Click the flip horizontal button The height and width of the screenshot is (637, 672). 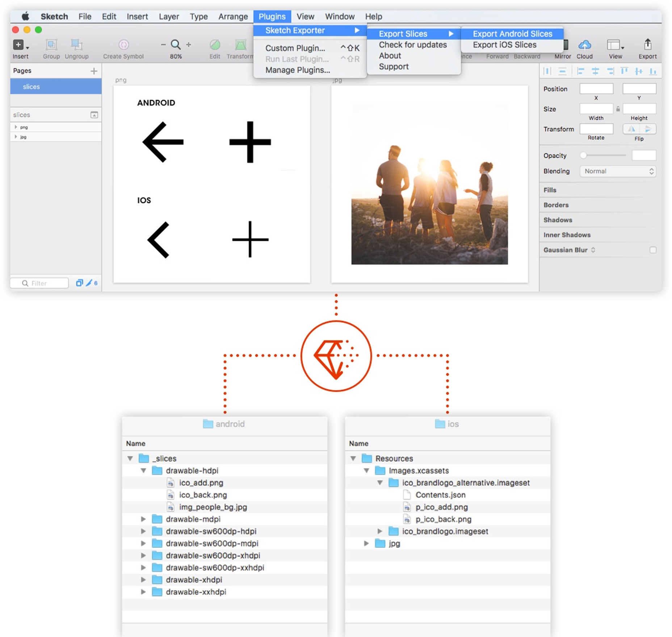(631, 129)
